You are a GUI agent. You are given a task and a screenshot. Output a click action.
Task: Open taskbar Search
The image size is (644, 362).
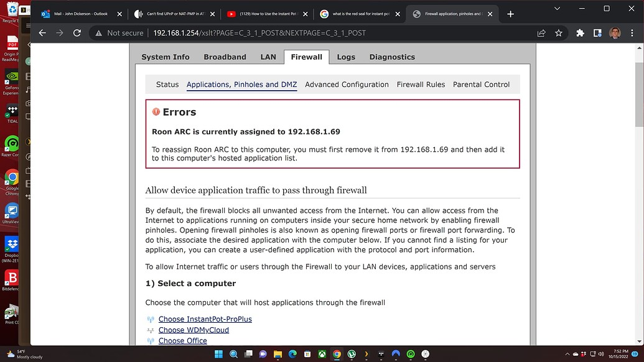point(233,354)
